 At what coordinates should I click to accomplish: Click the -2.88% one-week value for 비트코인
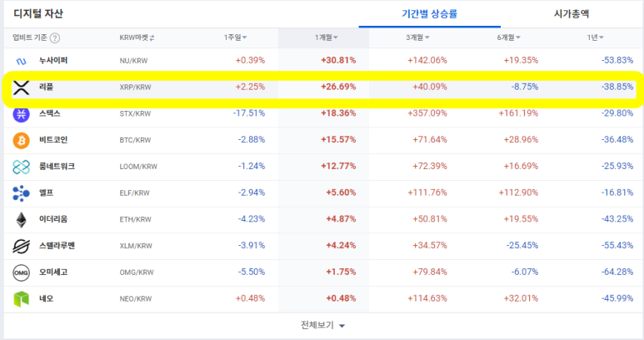252,140
